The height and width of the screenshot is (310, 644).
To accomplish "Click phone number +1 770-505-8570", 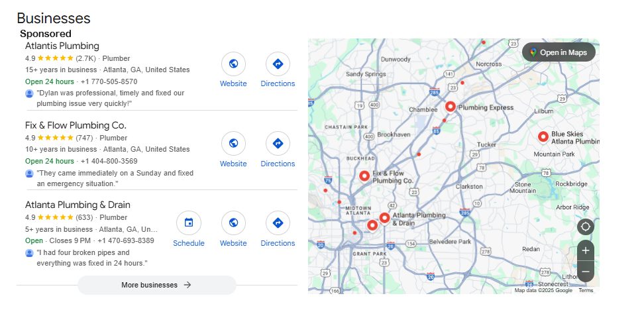I will click(x=109, y=81).
